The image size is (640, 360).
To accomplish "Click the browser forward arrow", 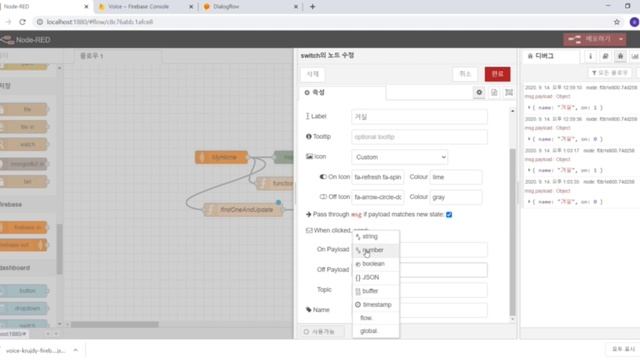I will (x=8, y=22).
